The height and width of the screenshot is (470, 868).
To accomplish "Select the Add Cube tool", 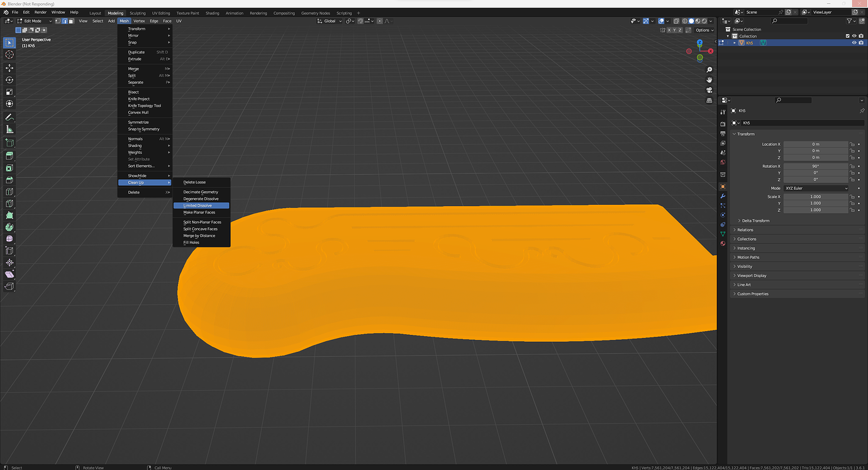I will [9, 143].
